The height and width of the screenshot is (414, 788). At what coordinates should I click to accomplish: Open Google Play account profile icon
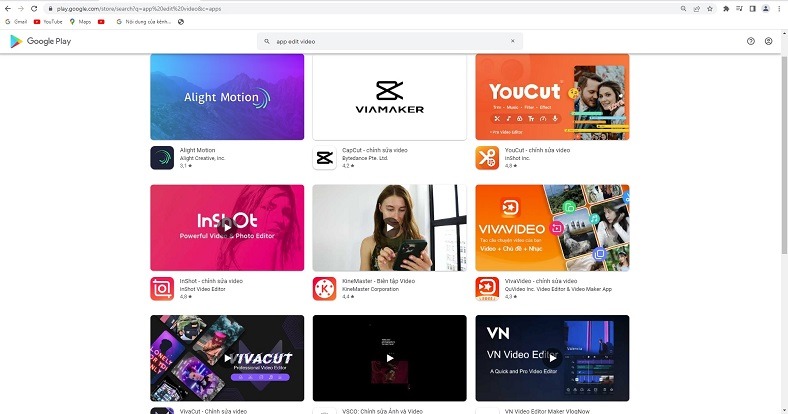(768, 41)
